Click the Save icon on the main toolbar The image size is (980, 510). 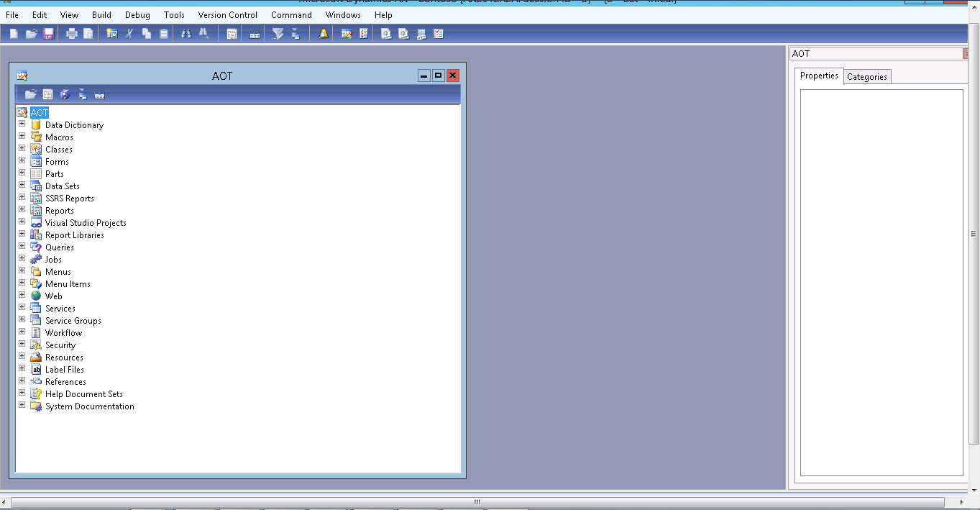pyautogui.click(x=48, y=33)
